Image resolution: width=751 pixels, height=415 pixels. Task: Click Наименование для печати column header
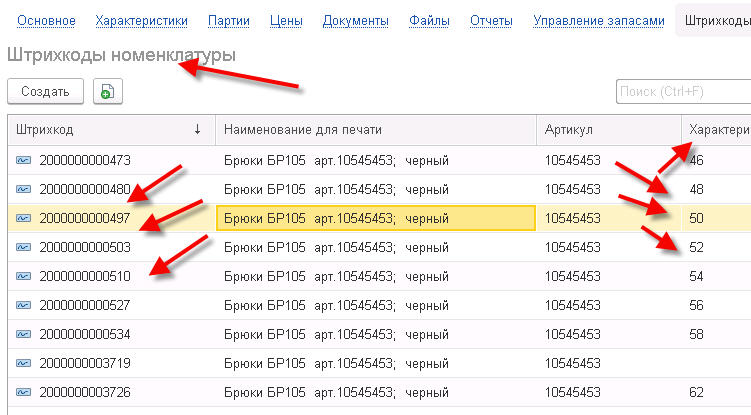pos(376,129)
